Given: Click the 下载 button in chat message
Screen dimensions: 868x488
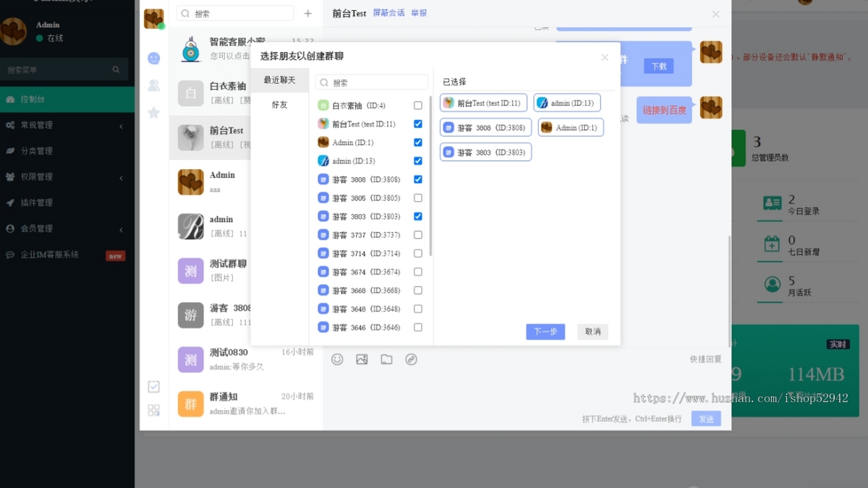Looking at the screenshot, I should 659,66.
